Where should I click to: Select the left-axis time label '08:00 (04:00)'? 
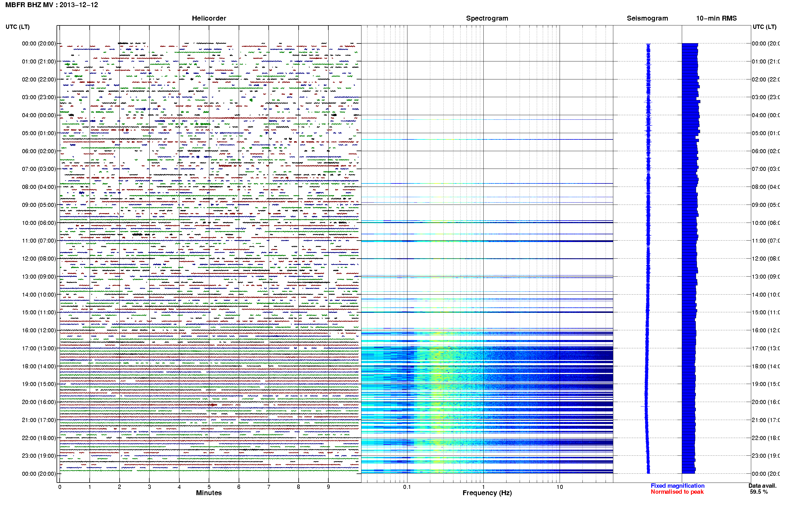coord(39,187)
